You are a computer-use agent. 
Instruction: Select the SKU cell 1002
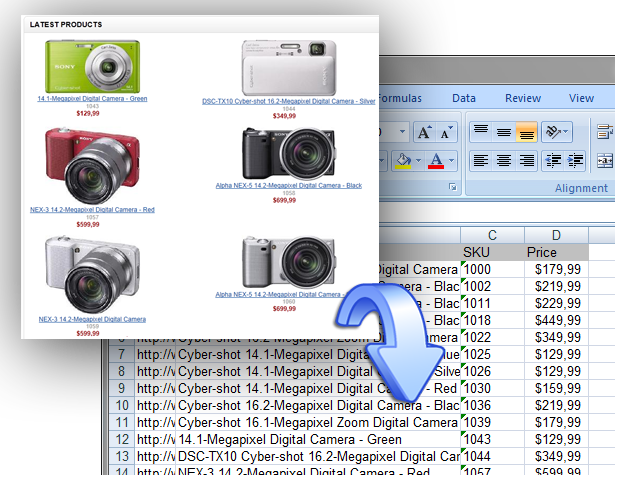492,286
